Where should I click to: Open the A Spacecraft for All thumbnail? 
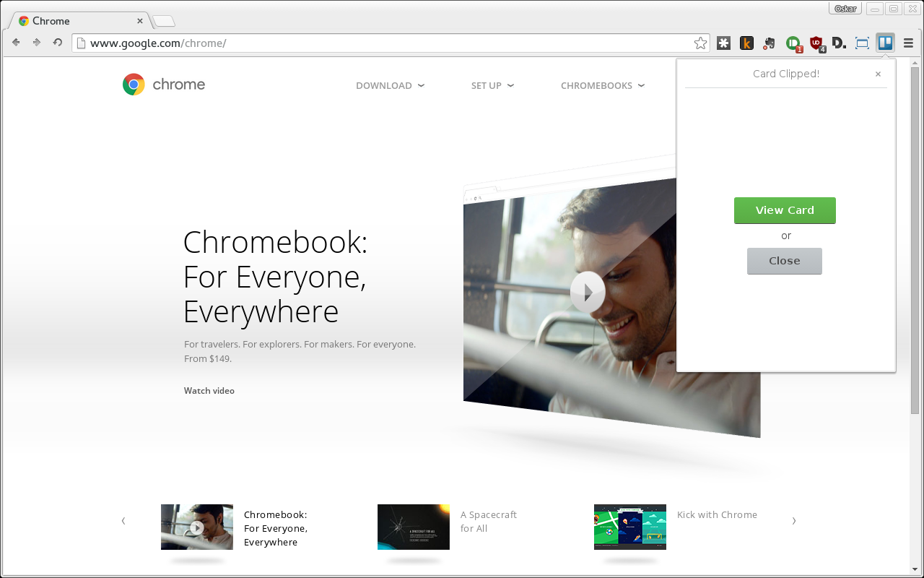click(x=414, y=527)
